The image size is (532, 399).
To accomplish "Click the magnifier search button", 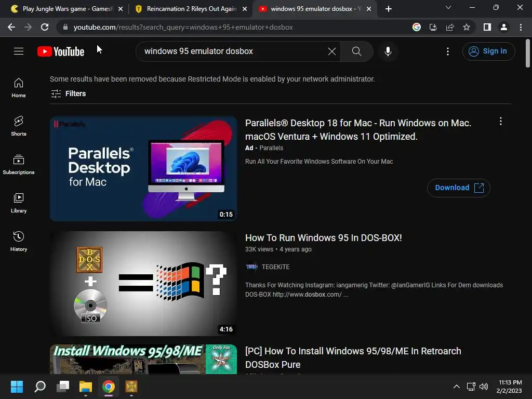I will (356, 51).
